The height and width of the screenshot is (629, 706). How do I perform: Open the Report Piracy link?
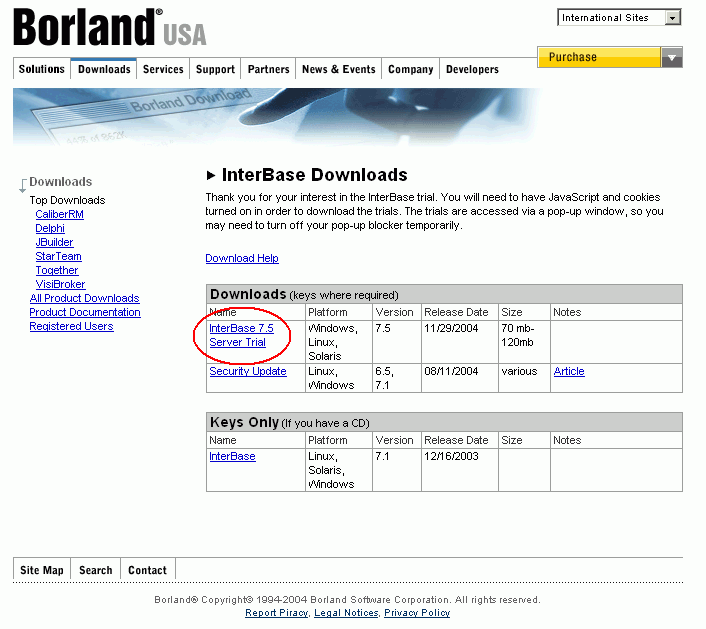277,613
